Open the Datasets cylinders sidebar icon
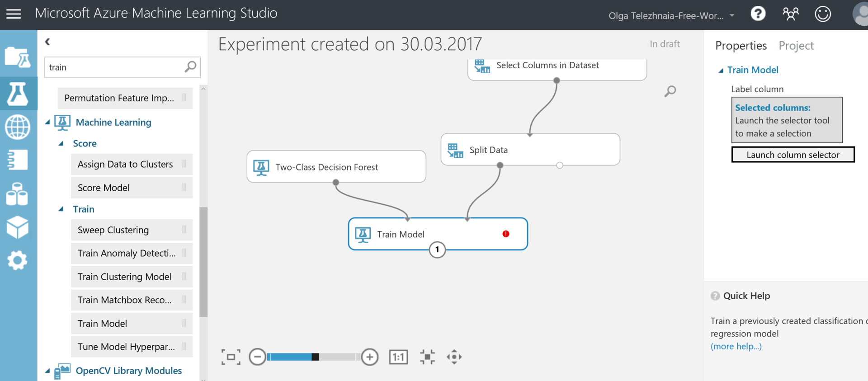The width and height of the screenshot is (868, 381). [x=18, y=194]
